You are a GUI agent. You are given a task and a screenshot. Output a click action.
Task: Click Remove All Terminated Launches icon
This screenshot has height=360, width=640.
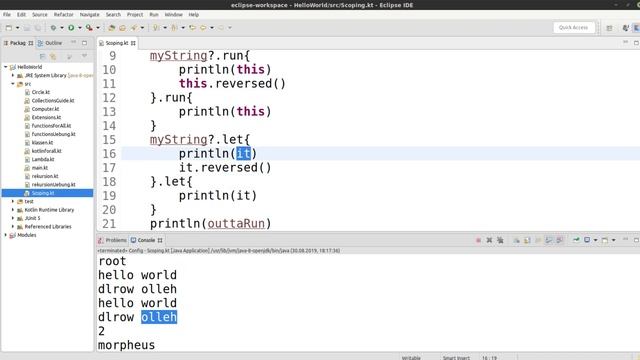click(x=500, y=240)
